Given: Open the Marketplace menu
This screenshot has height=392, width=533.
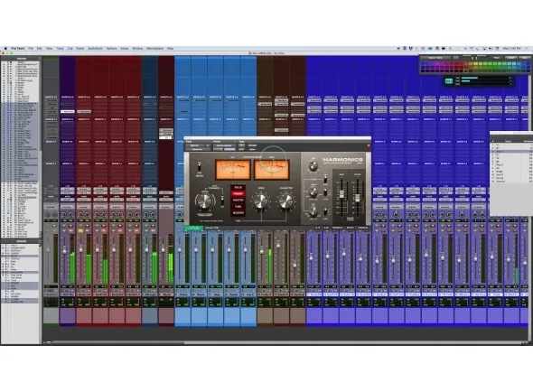Looking at the screenshot, I should [x=155, y=49].
